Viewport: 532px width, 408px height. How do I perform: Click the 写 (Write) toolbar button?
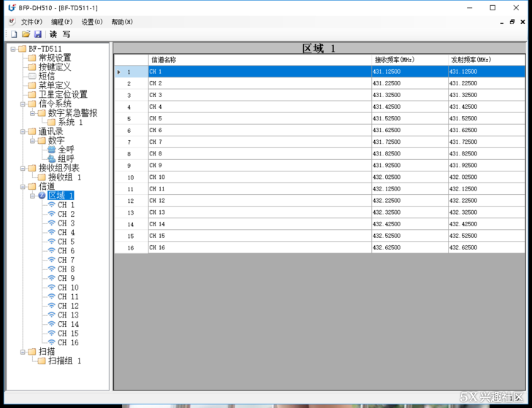coord(66,34)
